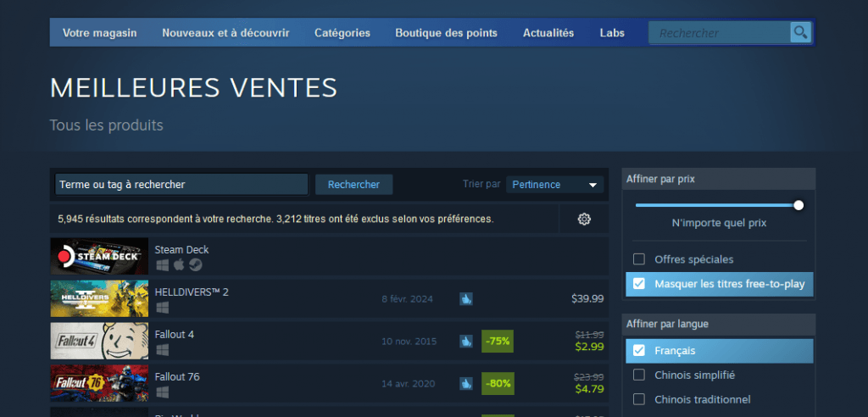Open the Actualités tab
Viewport: 868px width, 417px height.
(548, 33)
